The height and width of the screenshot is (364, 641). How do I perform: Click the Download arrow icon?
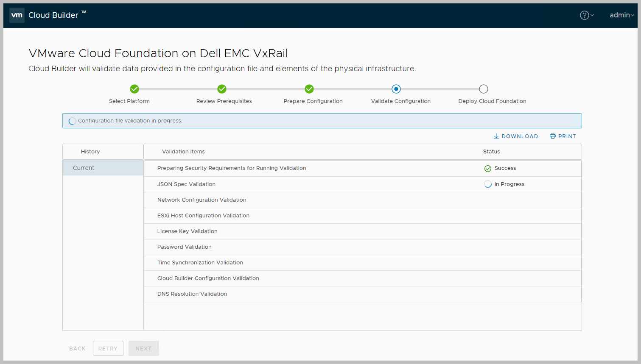[x=496, y=136]
